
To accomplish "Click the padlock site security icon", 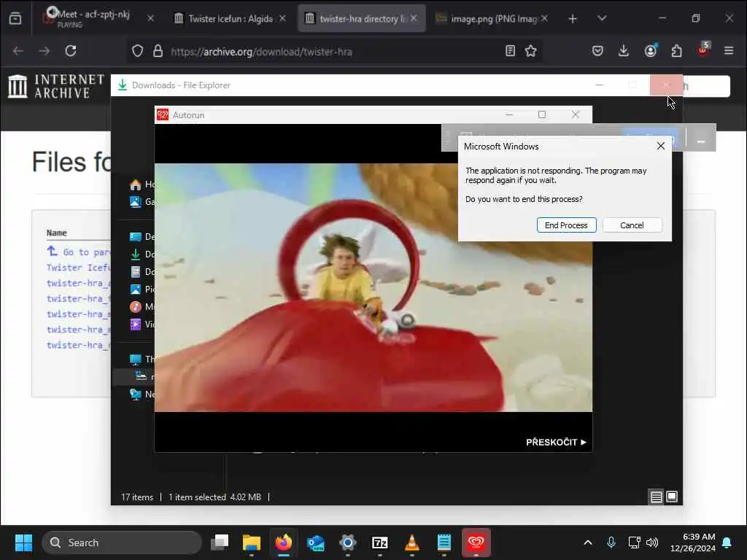I will (x=158, y=51).
